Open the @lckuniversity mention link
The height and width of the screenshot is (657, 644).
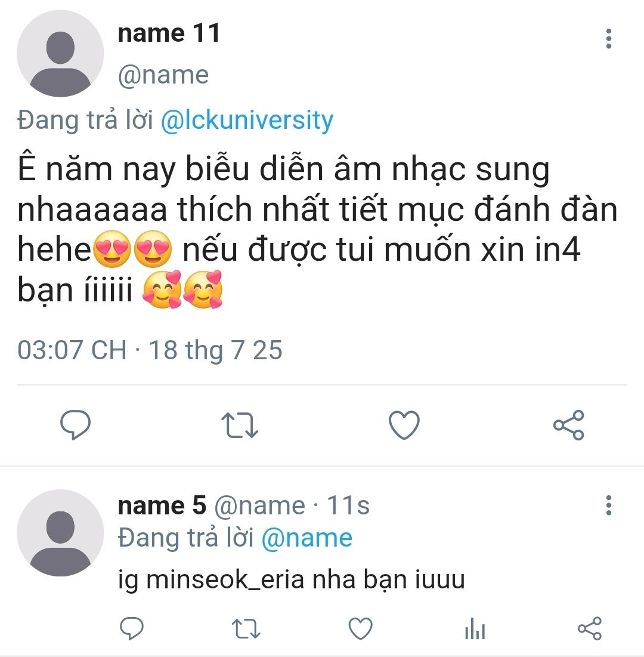click(x=247, y=121)
